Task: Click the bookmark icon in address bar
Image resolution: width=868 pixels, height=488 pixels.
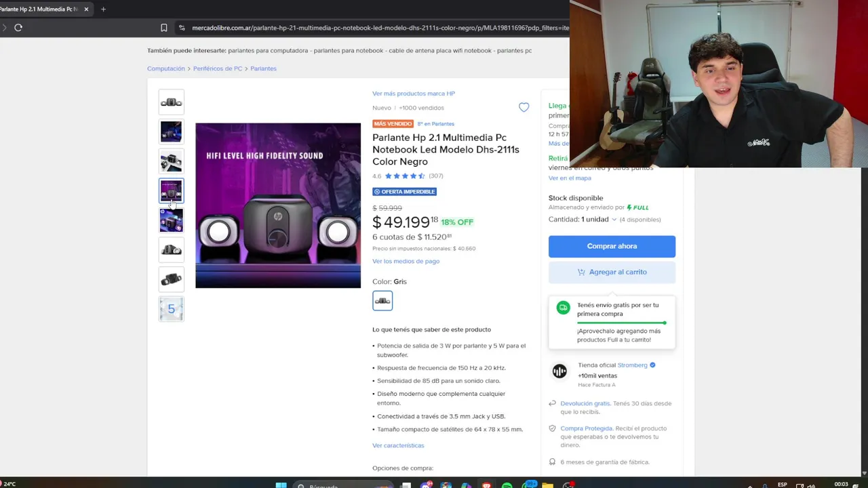Action: pyautogui.click(x=164, y=28)
